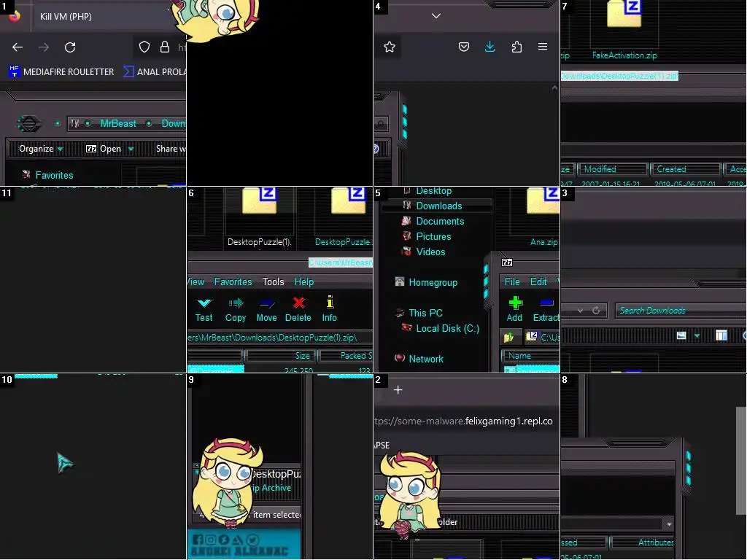Select the DesktopPuzzle(1) zip file

[x=260, y=217]
